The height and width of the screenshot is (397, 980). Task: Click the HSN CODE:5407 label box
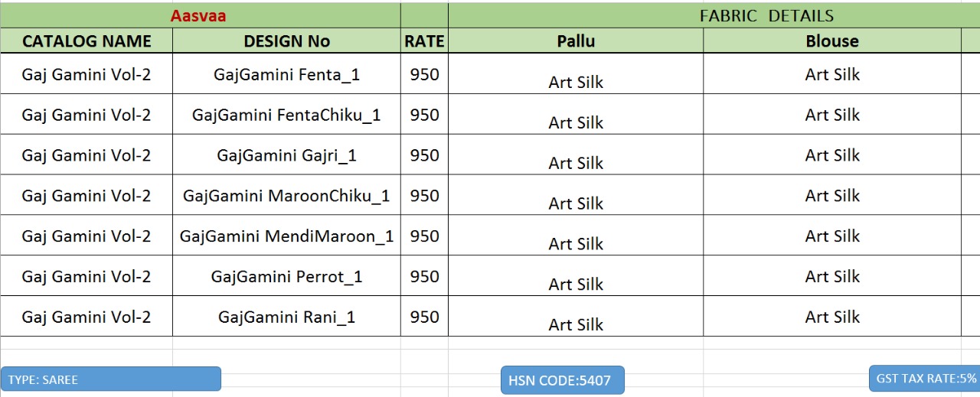click(562, 380)
